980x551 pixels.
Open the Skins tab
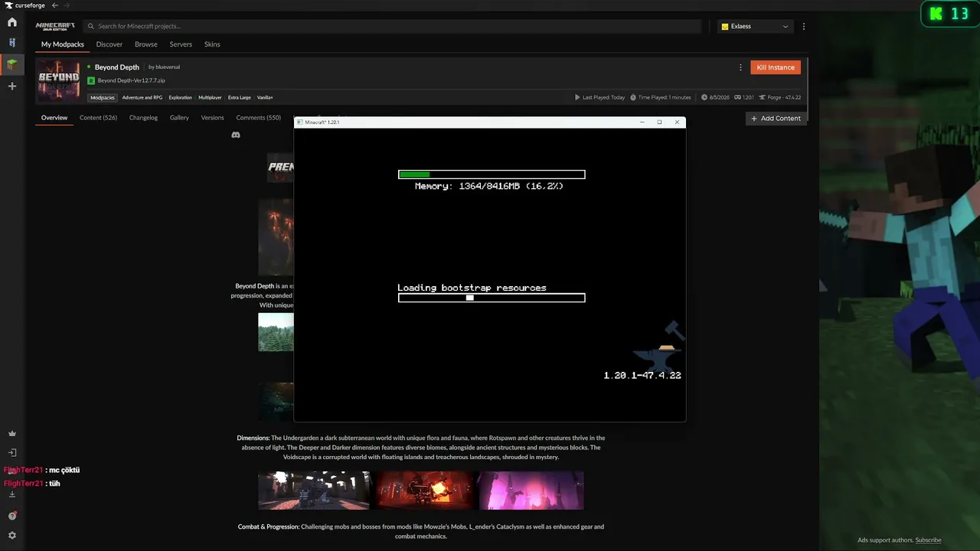click(x=212, y=44)
